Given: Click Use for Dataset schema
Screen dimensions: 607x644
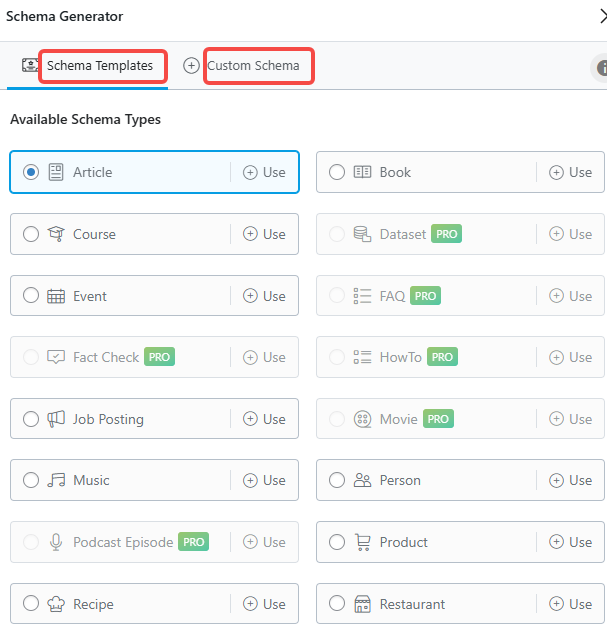Looking at the screenshot, I should (570, 234).
